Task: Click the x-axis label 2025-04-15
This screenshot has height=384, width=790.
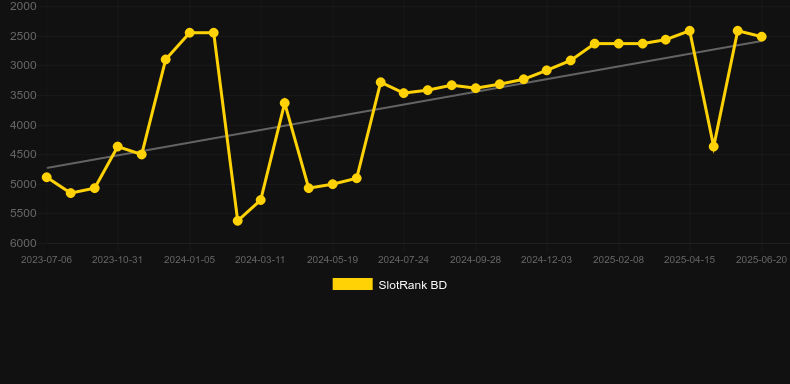Action: coord(690,260)
